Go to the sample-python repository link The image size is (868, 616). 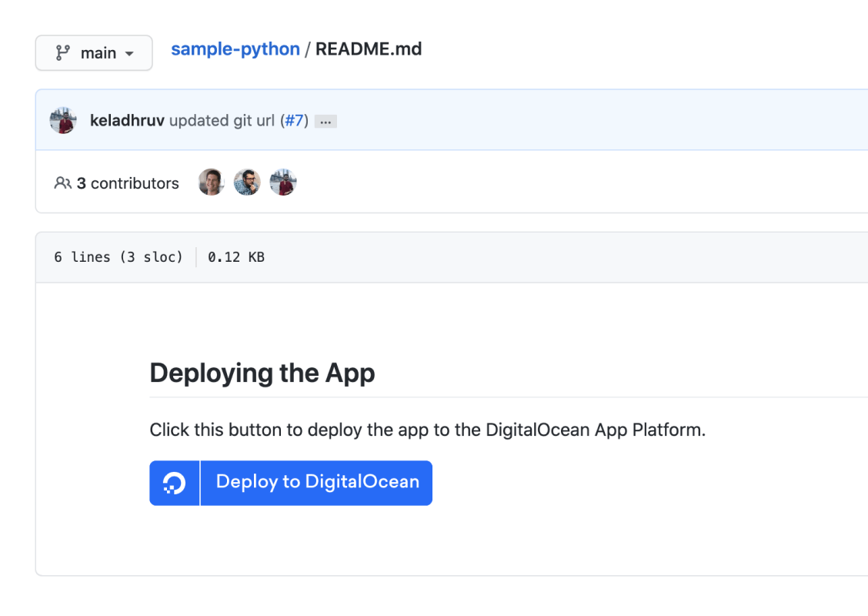(235, 49)
